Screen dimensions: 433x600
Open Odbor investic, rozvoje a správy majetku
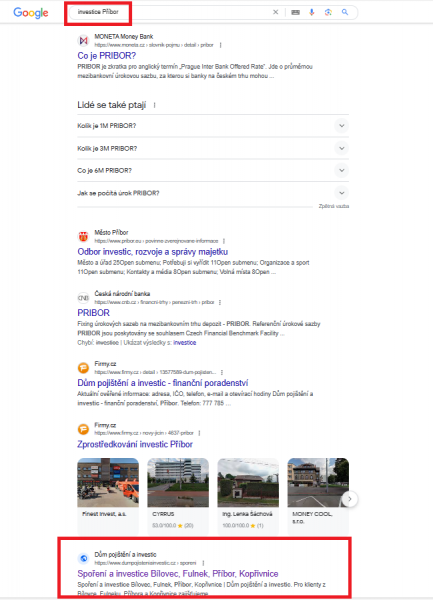coord(153,252)
